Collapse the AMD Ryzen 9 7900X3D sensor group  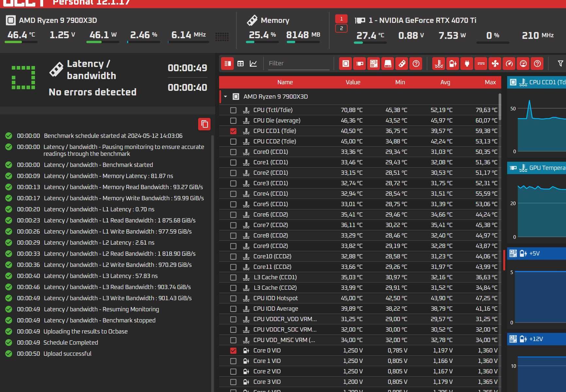pos(225,97)
